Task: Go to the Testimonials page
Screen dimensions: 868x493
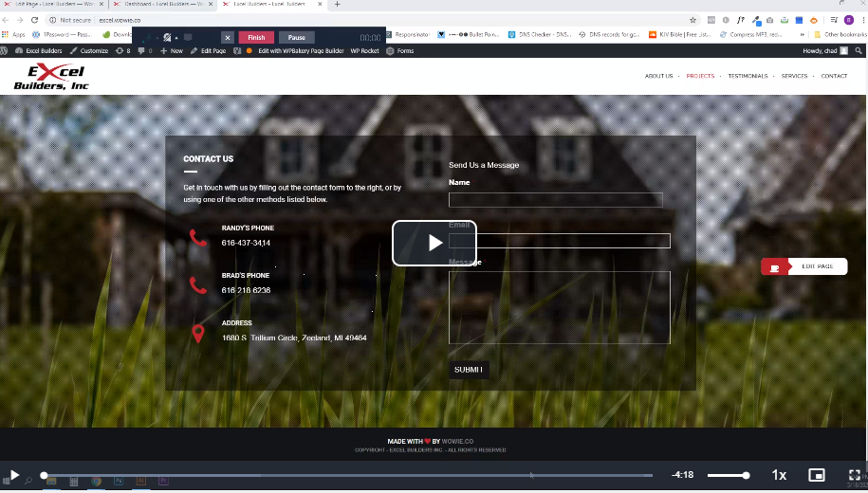Action: 748,76
